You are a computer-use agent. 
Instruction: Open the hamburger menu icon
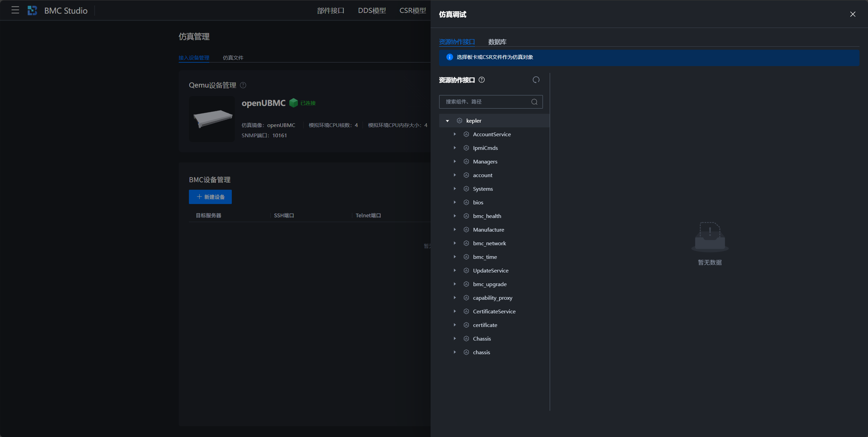pyautogui.click(x=15, y=10)
